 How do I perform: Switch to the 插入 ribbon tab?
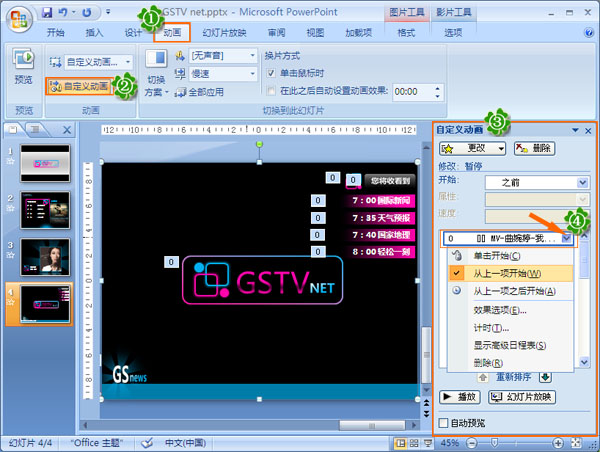(x=94, y=33)
